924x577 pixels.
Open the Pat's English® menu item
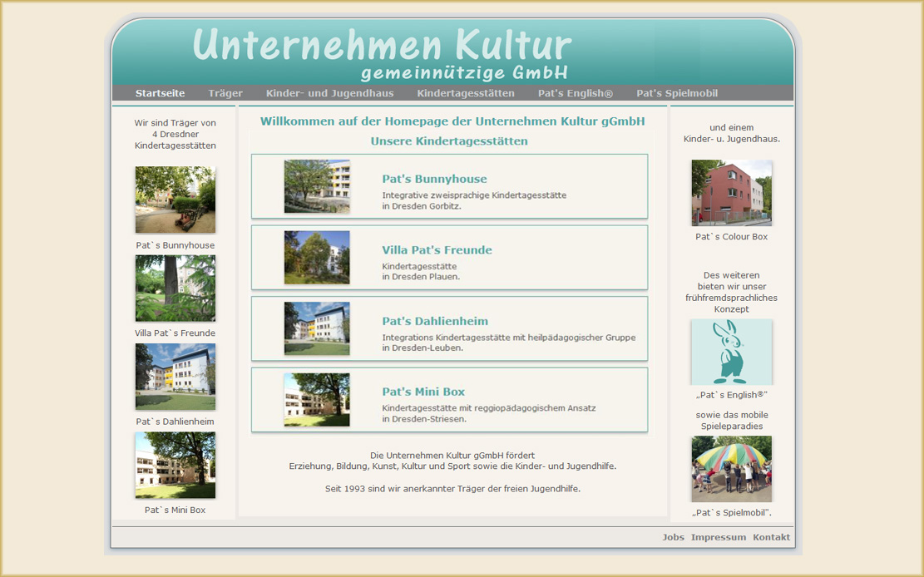click(576, 93)
